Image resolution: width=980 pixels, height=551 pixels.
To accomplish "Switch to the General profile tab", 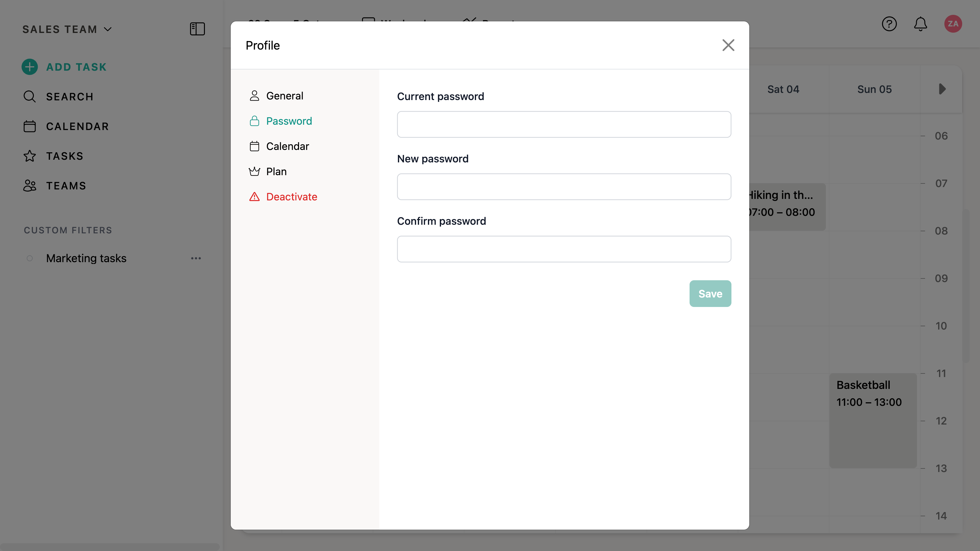I will coord(284,96).
